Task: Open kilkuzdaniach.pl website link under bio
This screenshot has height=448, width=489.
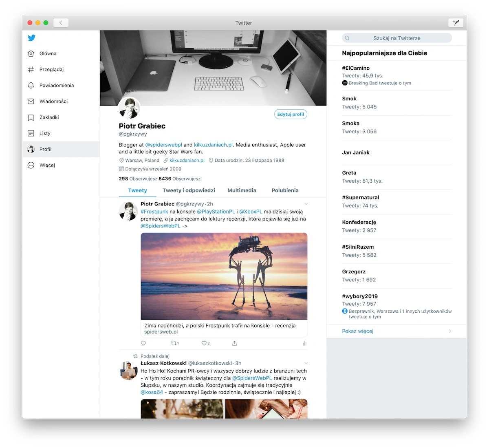Action: (x=187, y=160)
